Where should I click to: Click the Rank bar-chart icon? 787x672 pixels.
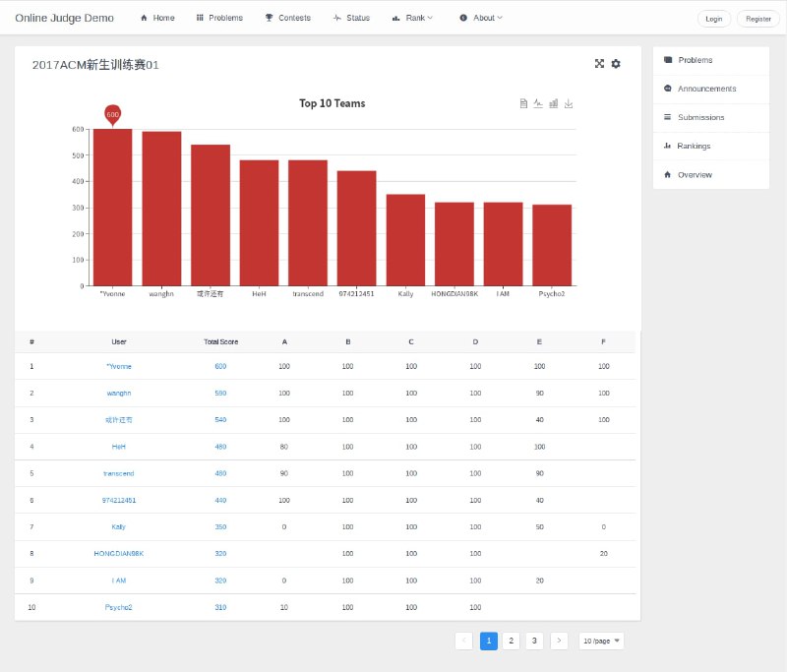coord(396,18)
